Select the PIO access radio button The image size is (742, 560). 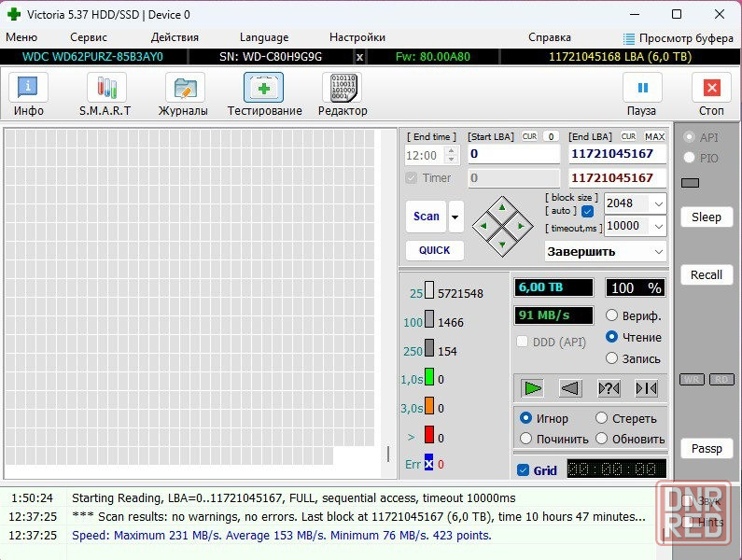689,158
